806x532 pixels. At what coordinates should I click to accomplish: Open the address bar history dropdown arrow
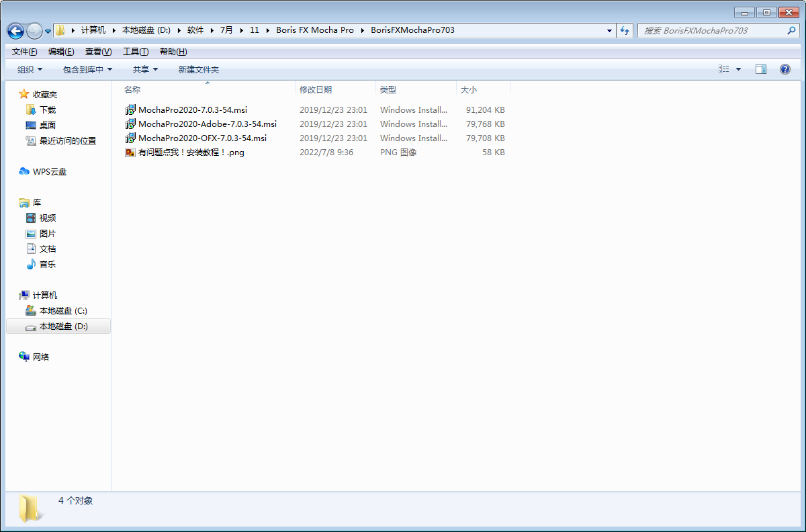610,30
